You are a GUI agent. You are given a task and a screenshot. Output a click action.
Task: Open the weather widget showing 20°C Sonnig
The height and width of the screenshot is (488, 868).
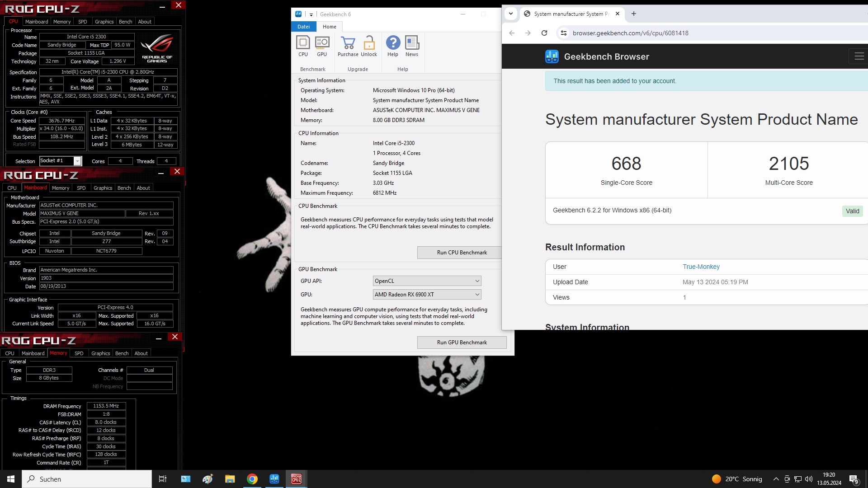[x=737, y=479]
